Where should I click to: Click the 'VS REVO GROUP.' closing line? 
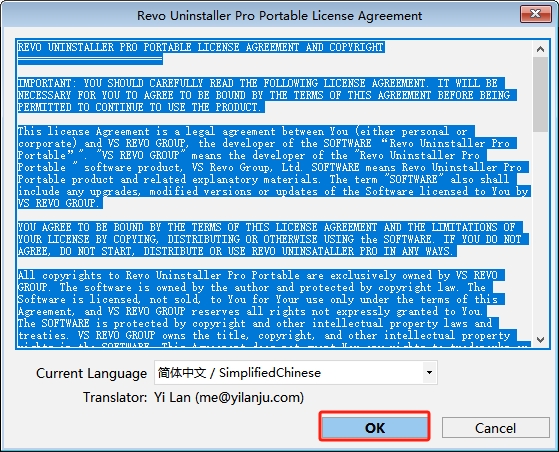click(60, 203)
